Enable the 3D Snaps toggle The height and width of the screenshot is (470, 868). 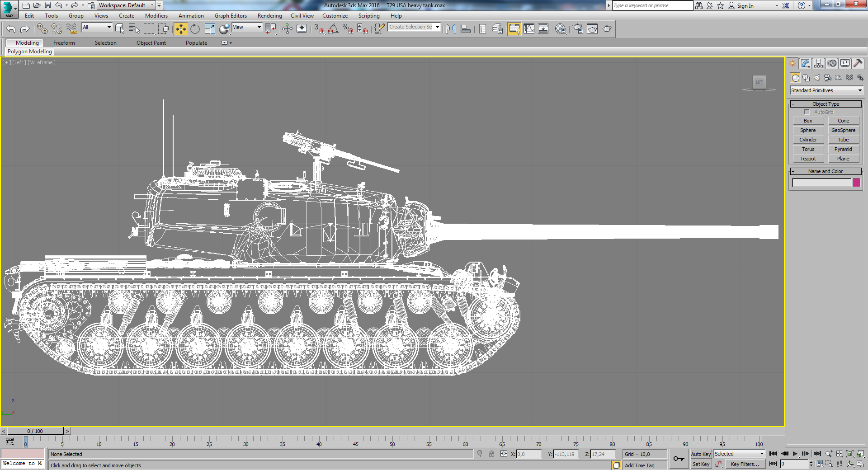point(321,28)
